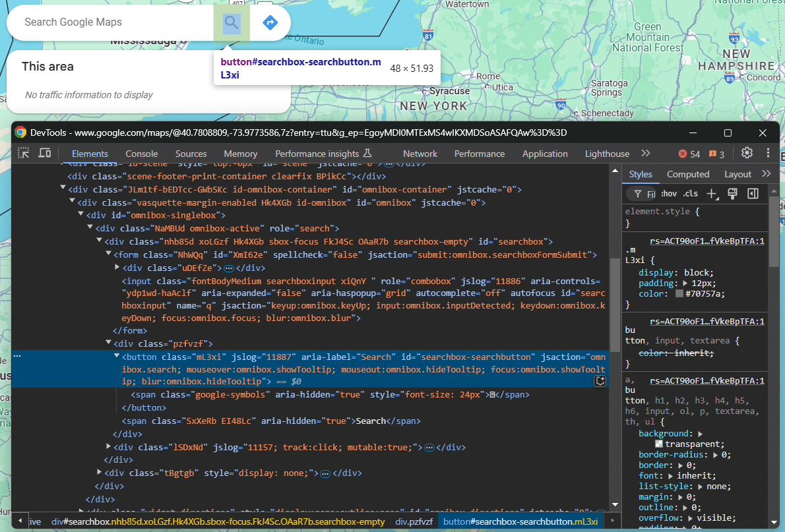785x532 pixels.
Task: Select the Computed sidebar tab
Action: (688, 174)
